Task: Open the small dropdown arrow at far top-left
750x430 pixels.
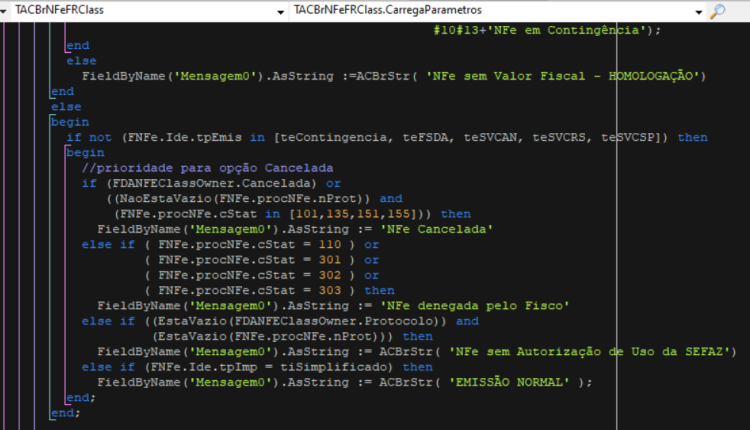Action: click(3, 11)
